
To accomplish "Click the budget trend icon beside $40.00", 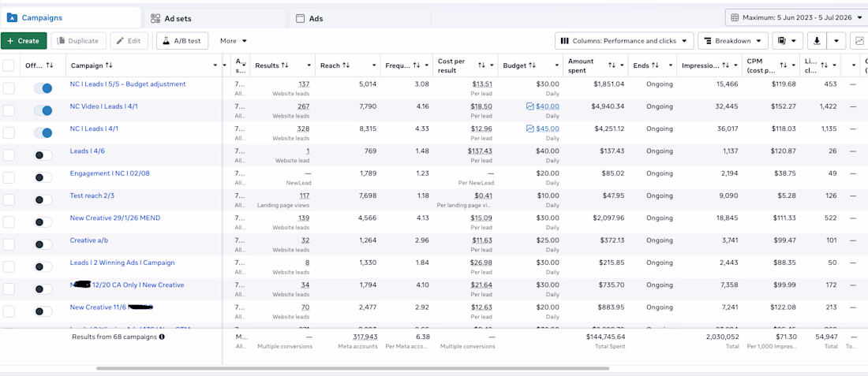I will click(x=529, y=106).
